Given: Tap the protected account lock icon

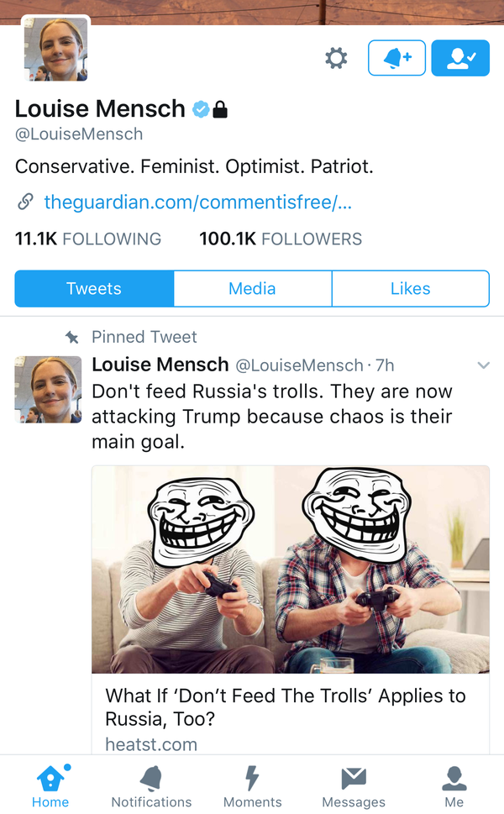Looking at the screenshot, I should (x=221, y=108).
